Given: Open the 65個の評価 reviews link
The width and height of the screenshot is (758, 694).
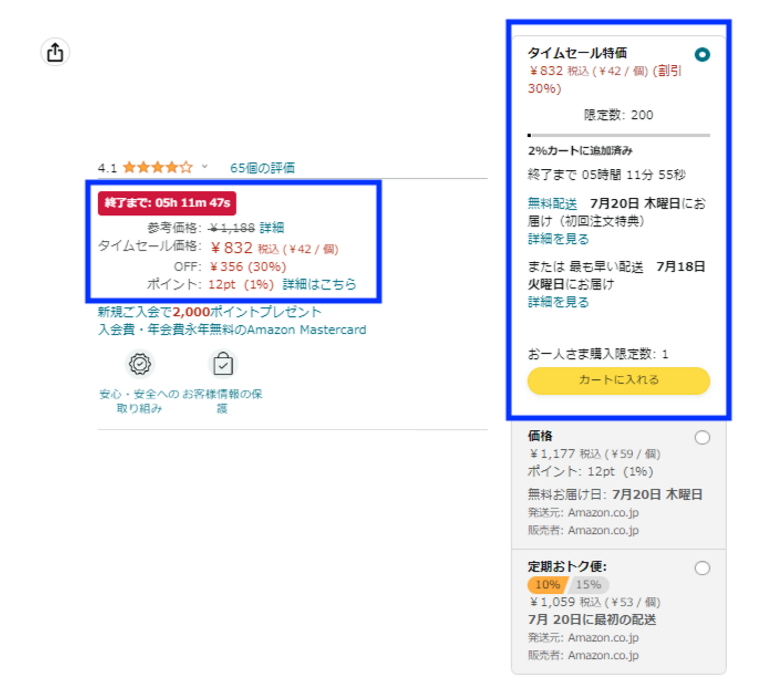Looking at the screenshot, I should click(262, 168).
